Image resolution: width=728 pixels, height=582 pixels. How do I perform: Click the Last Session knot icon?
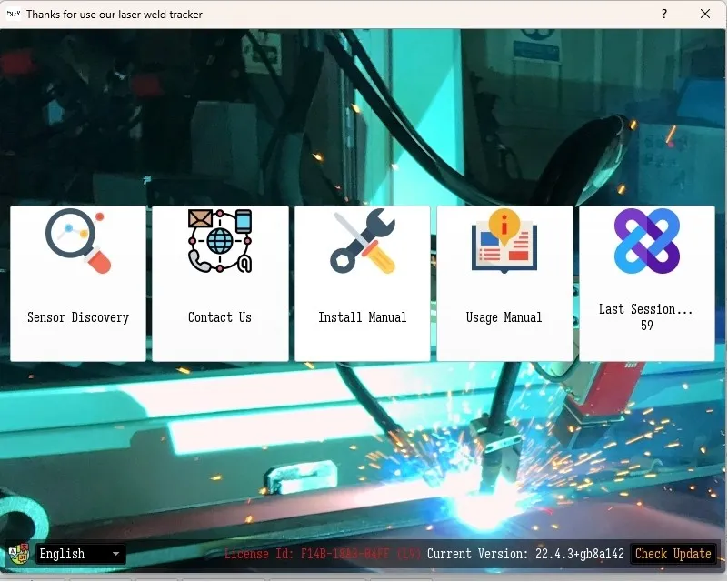click(x=646, y=241)
